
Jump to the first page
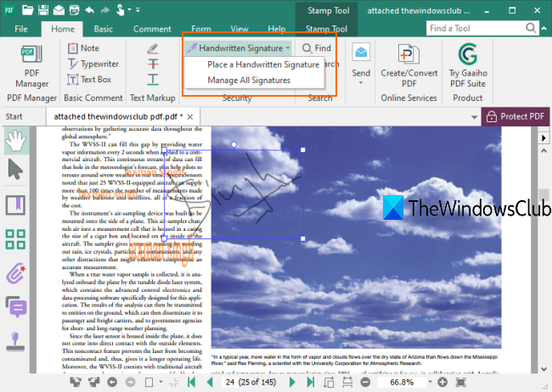tap(192, 382)
